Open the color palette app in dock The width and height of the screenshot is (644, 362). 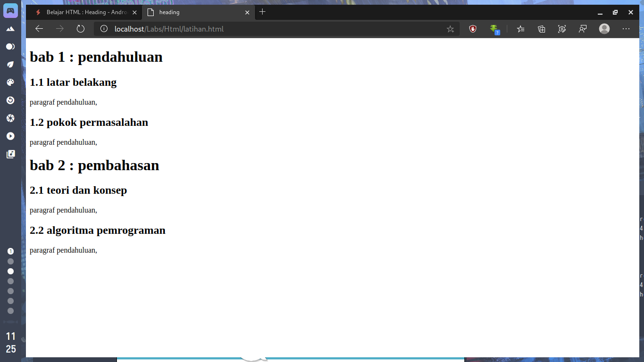(10, 82)
